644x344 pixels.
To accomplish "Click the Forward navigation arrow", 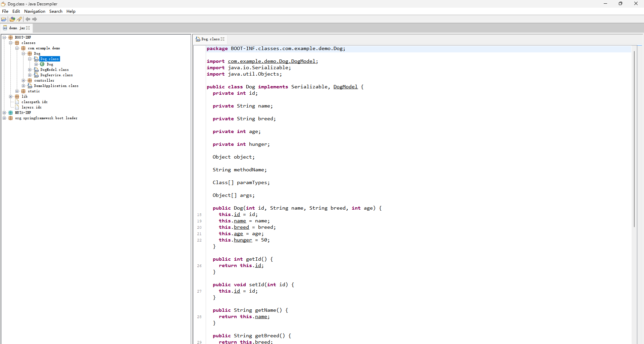I will [35, 19].
